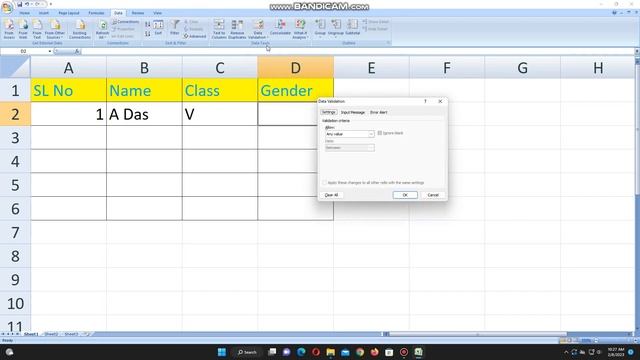Screen dimensions: 640x360
Task: Switch to the View ribbon tab
Action: [157, 13]
